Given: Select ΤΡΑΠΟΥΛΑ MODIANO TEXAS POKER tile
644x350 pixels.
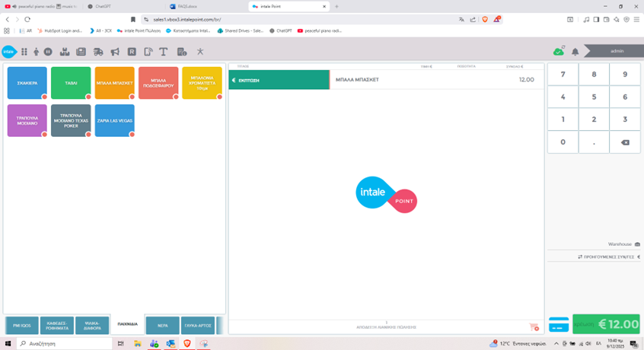Looking at the screenshot, I should [71, 121].
